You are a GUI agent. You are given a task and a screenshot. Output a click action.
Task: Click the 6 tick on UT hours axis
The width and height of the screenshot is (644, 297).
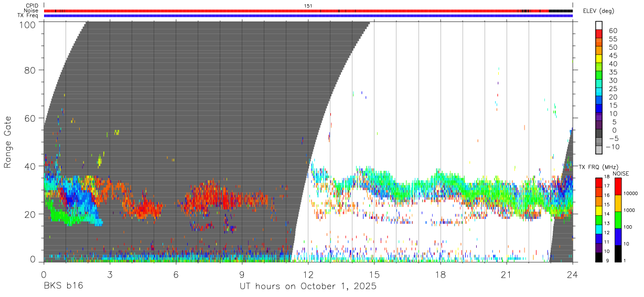click(x=176, y=274)
